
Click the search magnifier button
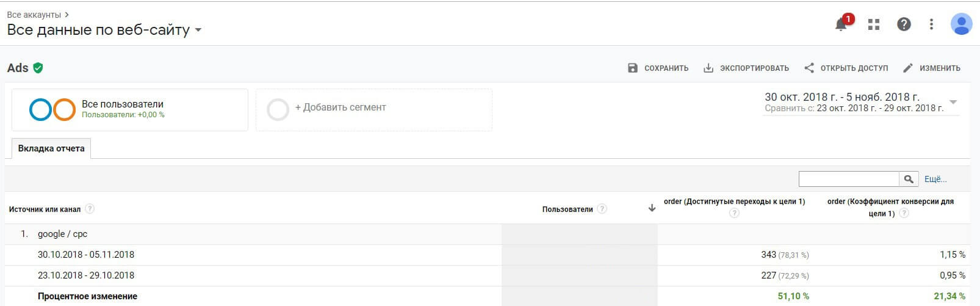909,179
